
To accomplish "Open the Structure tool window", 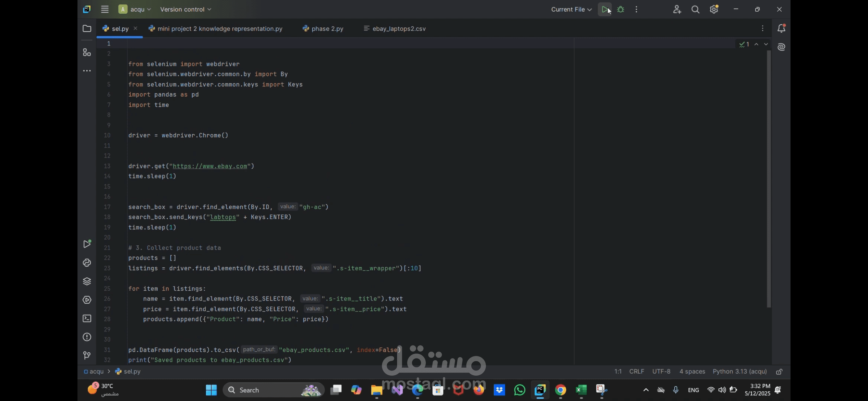I will point(87,52).
